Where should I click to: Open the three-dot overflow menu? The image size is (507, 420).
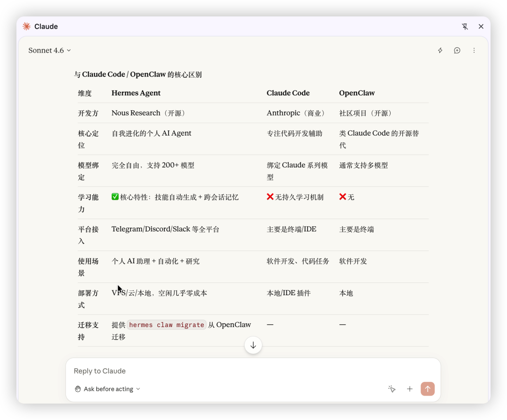(474, 50)
